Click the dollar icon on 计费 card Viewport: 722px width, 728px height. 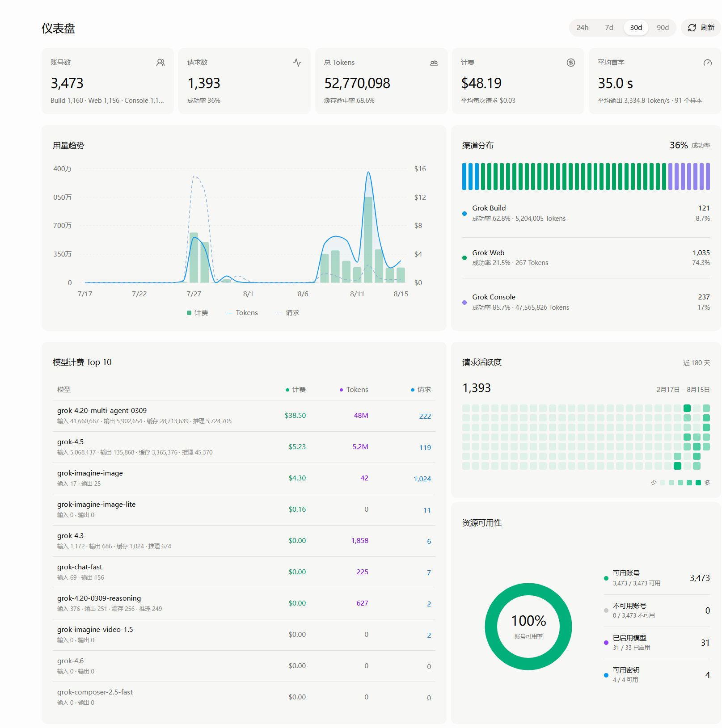pos(571,63)
